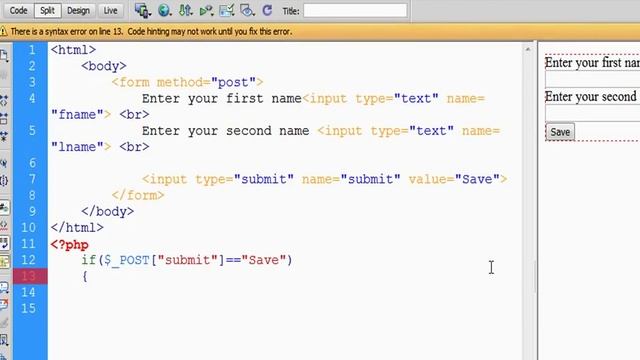Click the highlighted error line number 13
Image resolution: width=640 pixels, height=360 pixels.
point(29,276)
